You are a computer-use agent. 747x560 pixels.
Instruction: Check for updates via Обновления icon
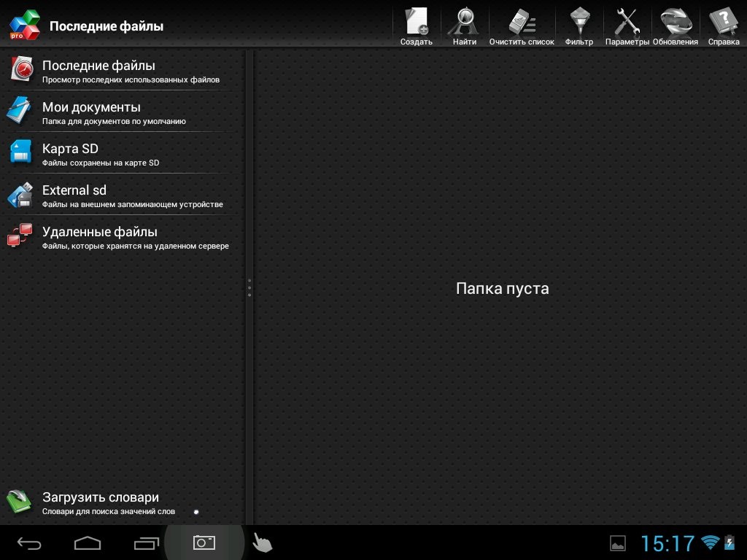tap(675, 26)
